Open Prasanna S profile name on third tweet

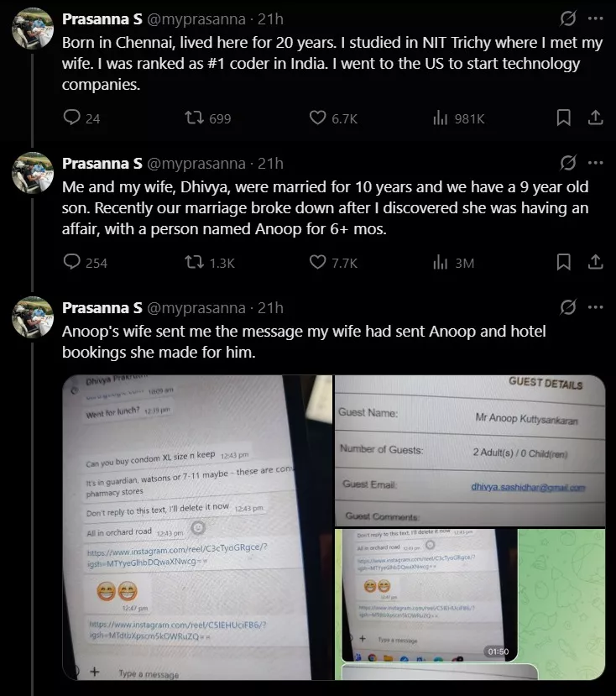click(x=102, y=307)
